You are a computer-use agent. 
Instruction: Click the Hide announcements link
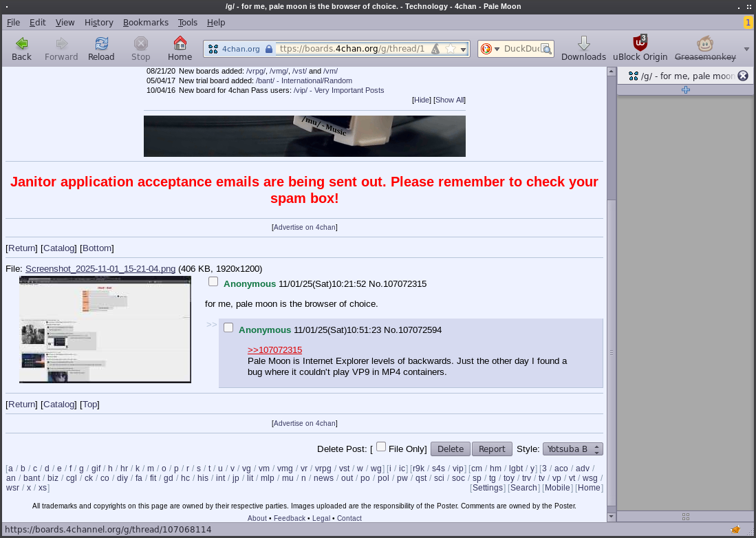422,100
